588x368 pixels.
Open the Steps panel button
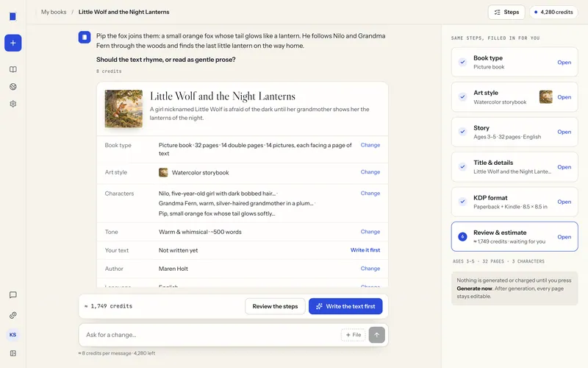[x=506, y=12]
